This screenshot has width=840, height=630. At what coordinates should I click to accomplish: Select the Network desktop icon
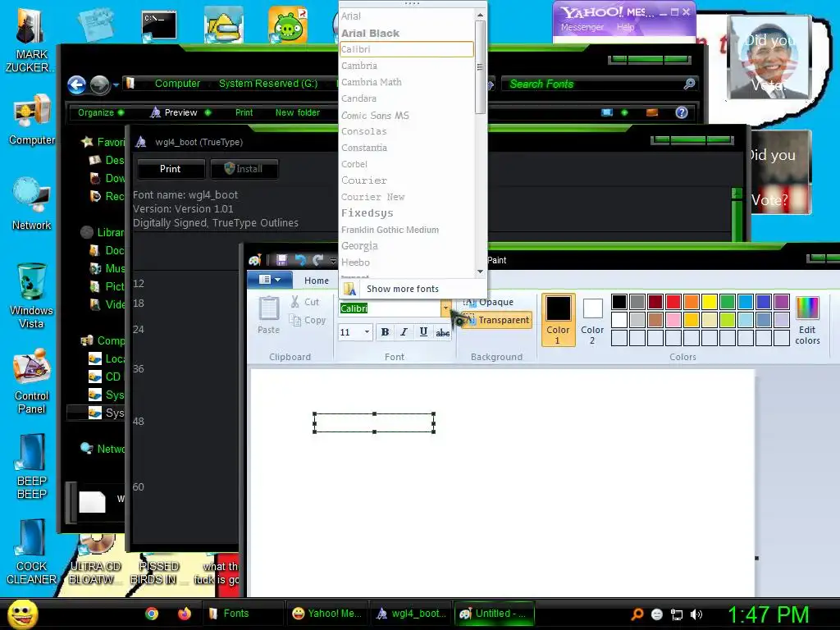point(32,204)
